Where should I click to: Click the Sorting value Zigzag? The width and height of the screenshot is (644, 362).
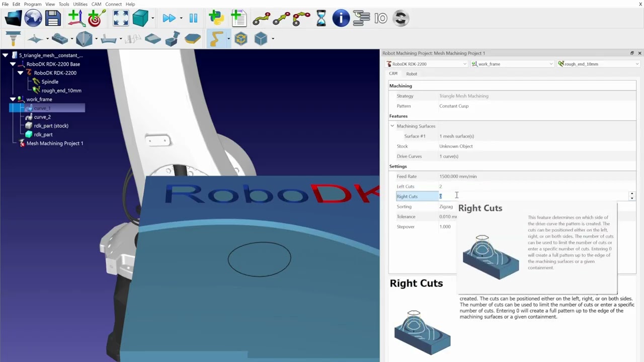(x=446, y=207)
